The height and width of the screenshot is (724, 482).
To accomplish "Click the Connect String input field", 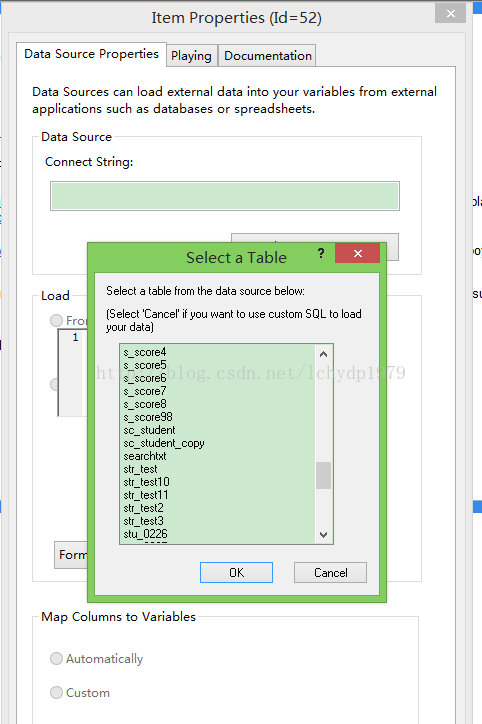I will click(x=225, y=196).
